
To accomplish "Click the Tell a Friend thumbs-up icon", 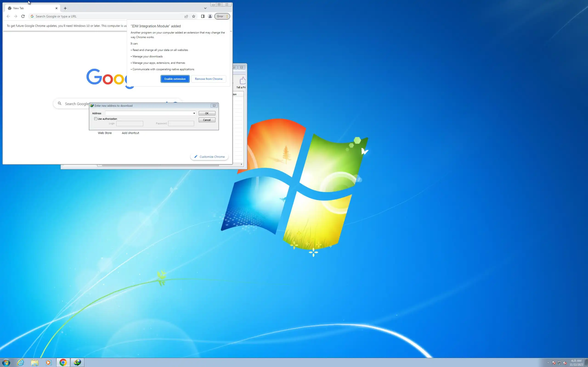I will (243, 81).
